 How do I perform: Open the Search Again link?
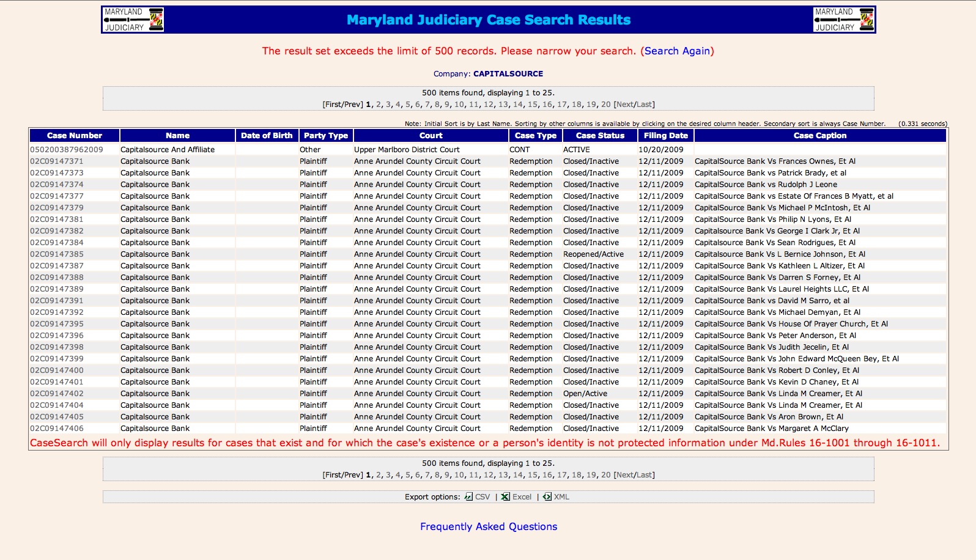pos(677,51)
